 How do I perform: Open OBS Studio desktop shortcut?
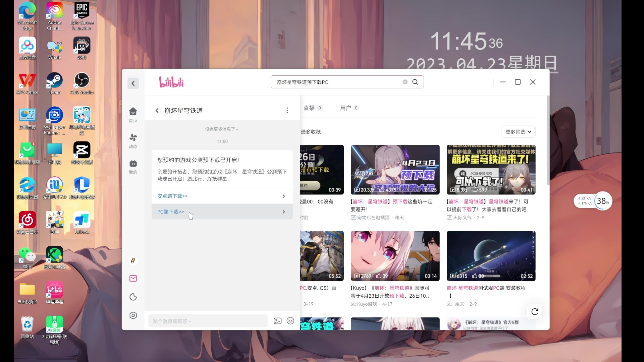coord(82,83)
